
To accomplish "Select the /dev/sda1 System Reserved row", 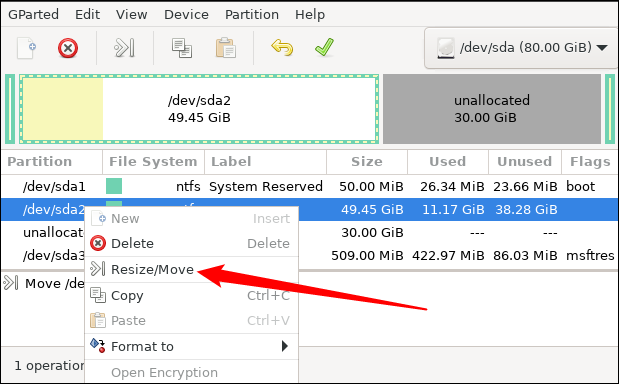I will (x=310, y=186).
